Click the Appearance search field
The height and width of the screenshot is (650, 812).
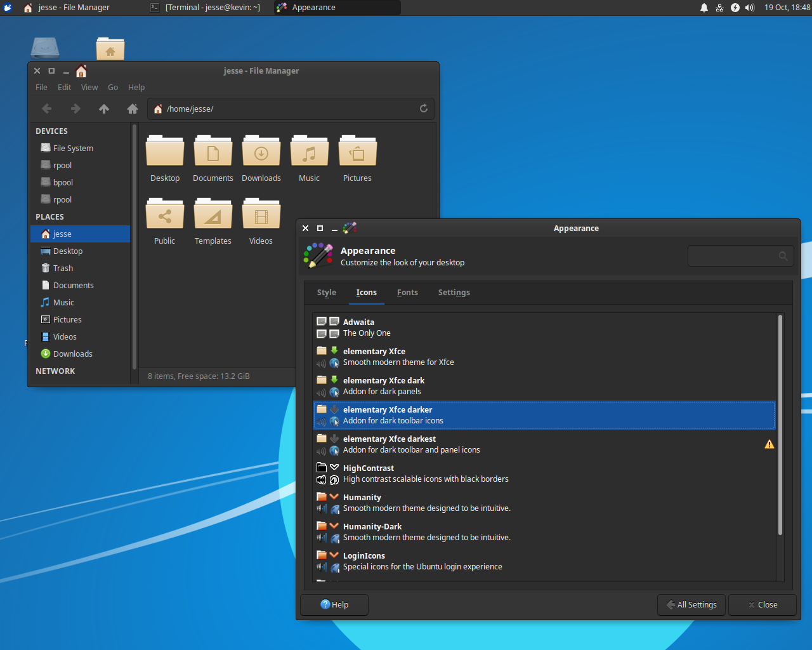click(x=740, y=256)
